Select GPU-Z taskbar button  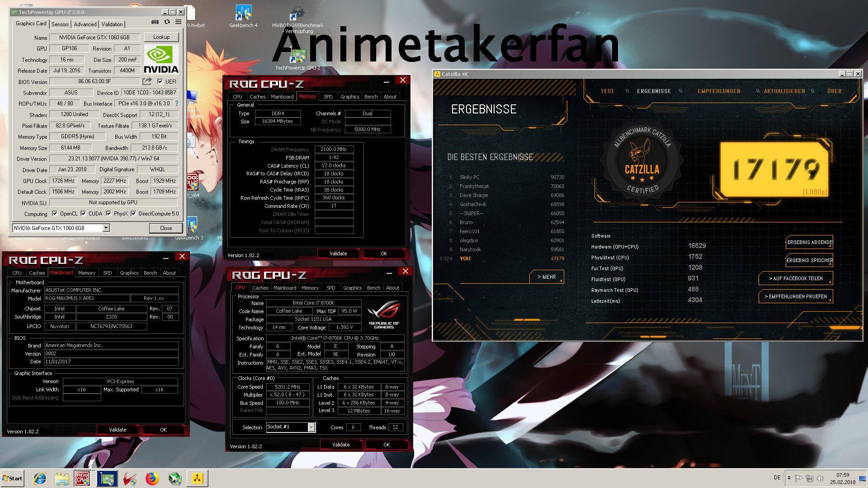coord(107,479)
